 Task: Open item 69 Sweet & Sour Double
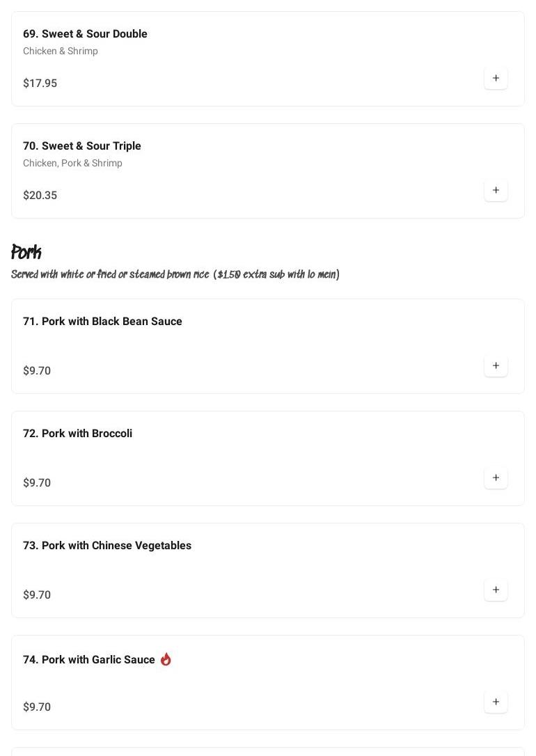pyautogui.click(x=85, y=34)
